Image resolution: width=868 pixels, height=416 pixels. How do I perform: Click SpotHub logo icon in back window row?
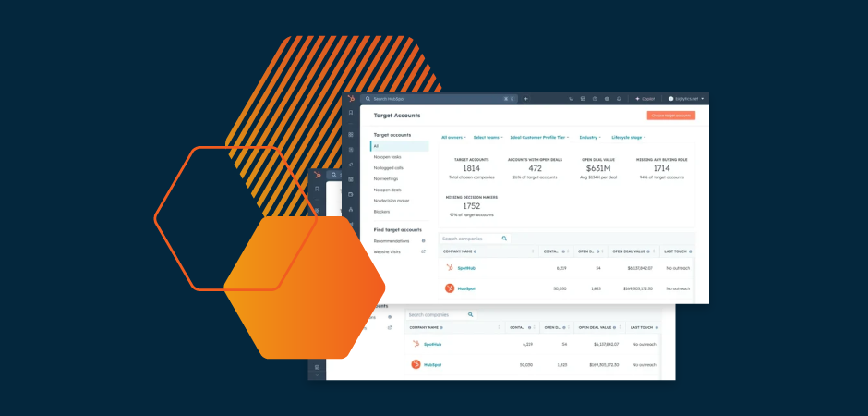coord(416,344)
